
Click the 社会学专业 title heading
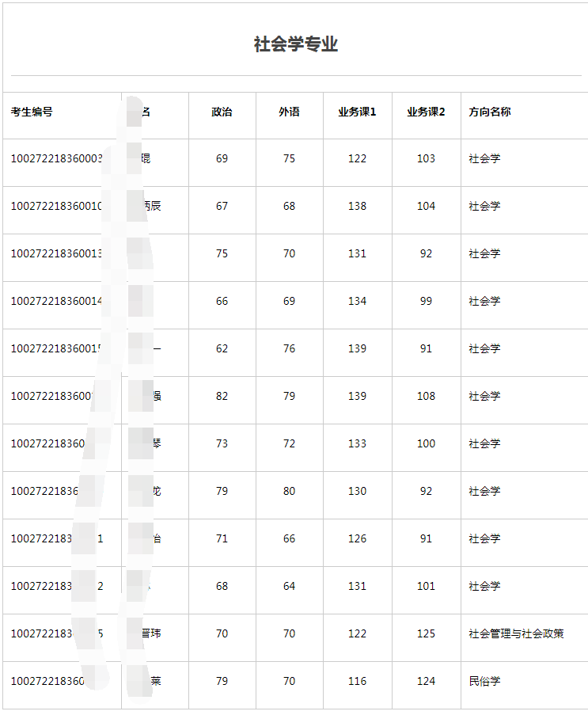click(295, 44)
